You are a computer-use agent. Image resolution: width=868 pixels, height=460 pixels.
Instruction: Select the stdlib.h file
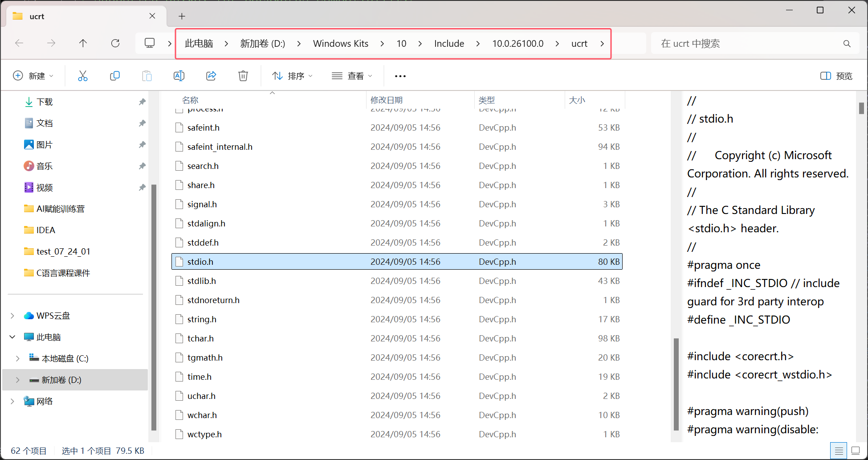pos(397,281)
